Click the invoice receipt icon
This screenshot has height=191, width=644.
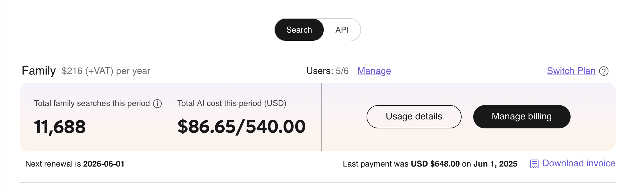tap(534, 164)
